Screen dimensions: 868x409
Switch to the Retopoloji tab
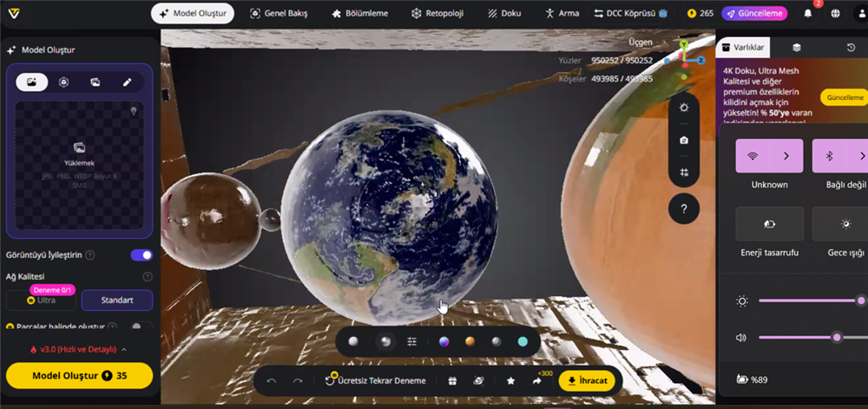438,14
